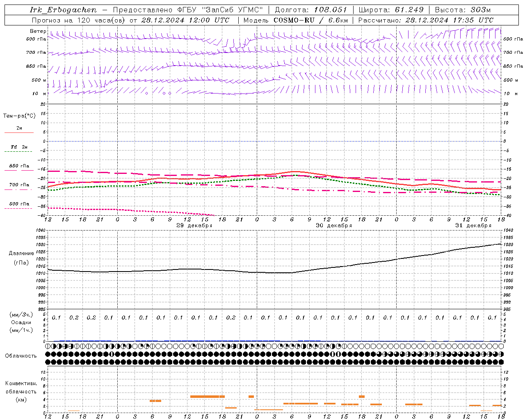This screenshot has height=420, width=525.
Task: Click the 'Высота: 303м' header field
Action: click(463, 10)
